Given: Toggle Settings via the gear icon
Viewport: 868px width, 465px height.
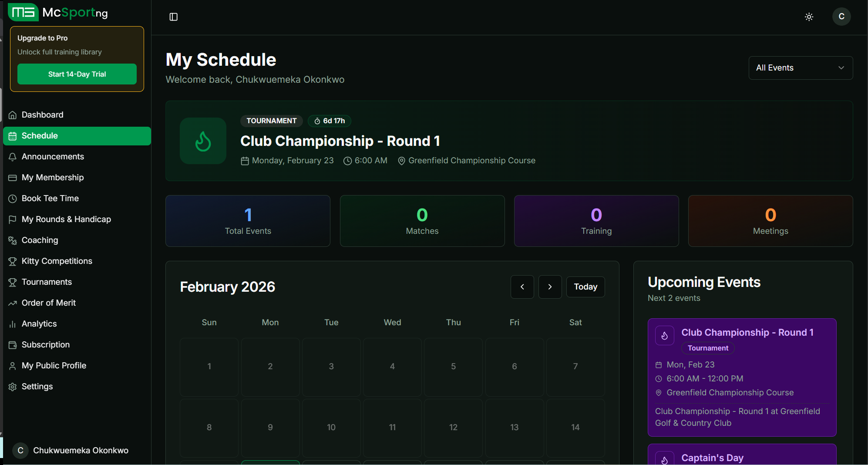Looking at the screenshot, I should 13,386.
